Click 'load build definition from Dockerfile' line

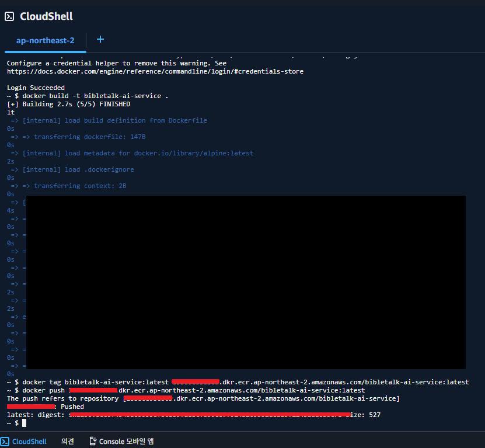pyautogui.click(x=109, y=120)
